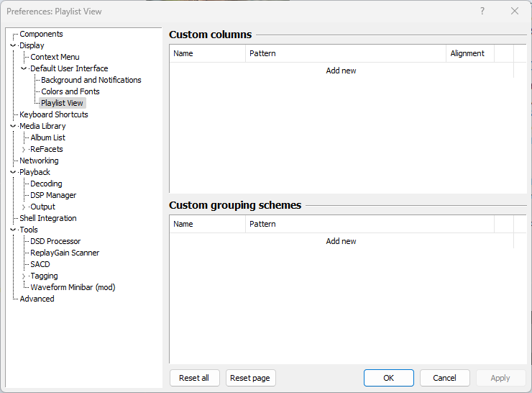Select Colors and Fonts page
The height and width of the screenshot is (393, 532).
[70, 91]
